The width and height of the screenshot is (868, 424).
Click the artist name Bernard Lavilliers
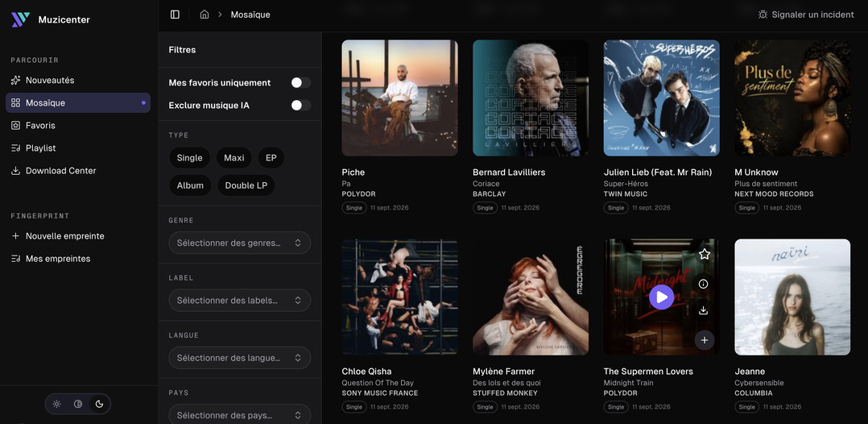tap(509, 173)
